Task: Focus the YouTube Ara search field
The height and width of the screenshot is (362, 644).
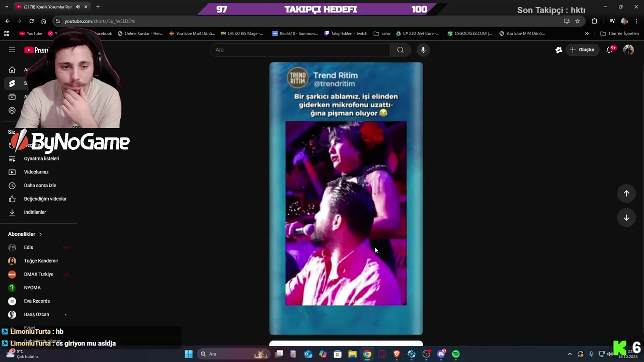Action: point(300,50)
